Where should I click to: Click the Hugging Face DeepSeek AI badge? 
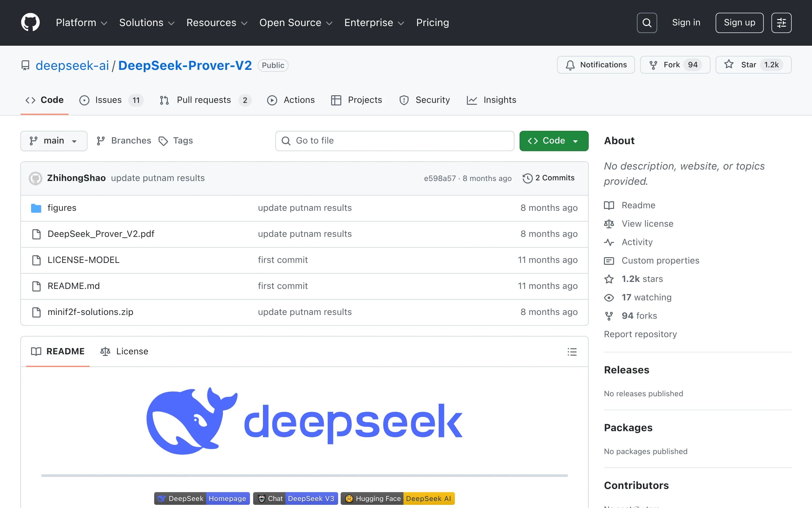(x=398, y=498)
